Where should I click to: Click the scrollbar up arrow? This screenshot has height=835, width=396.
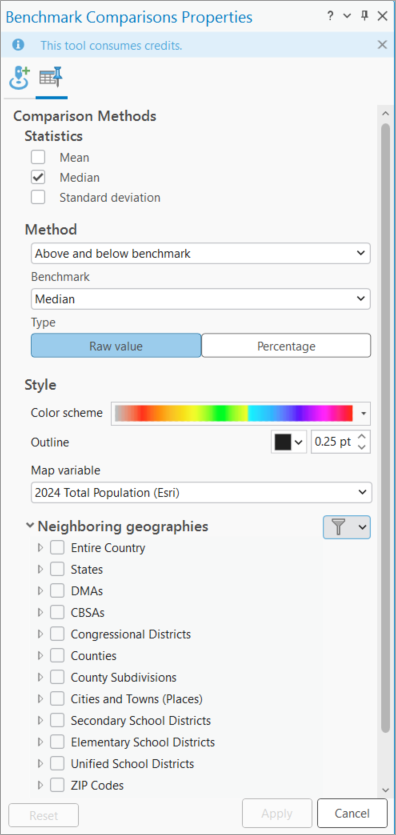coord(385,112)
